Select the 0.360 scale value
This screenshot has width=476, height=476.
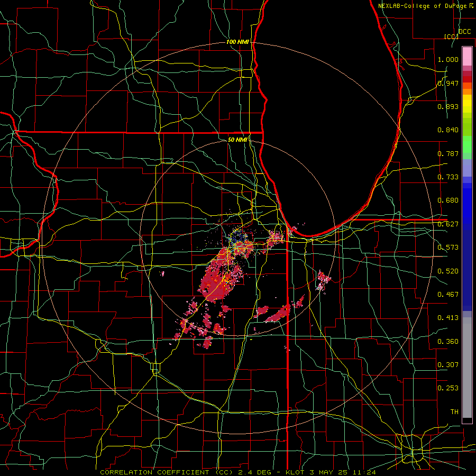[448, 342]
